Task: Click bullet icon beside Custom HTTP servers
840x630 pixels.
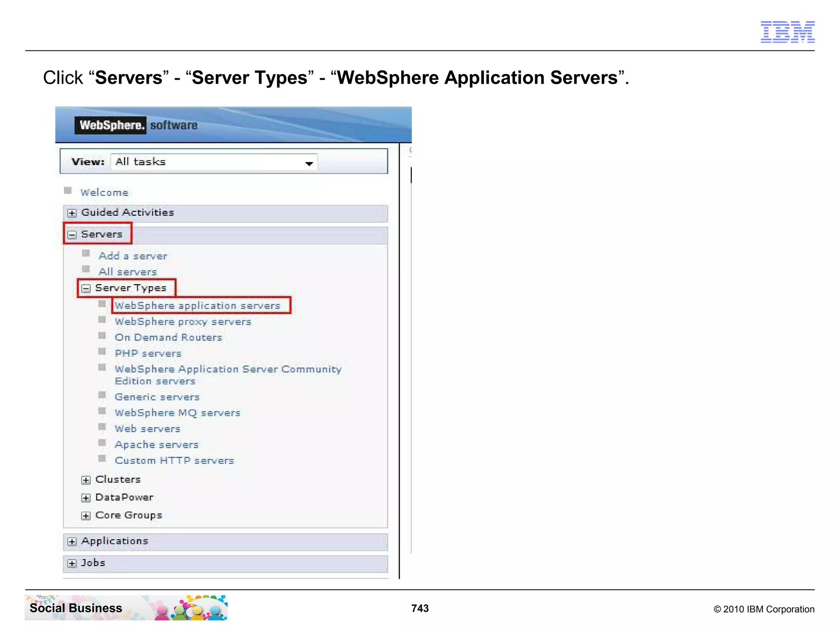Action: [102, 458]
